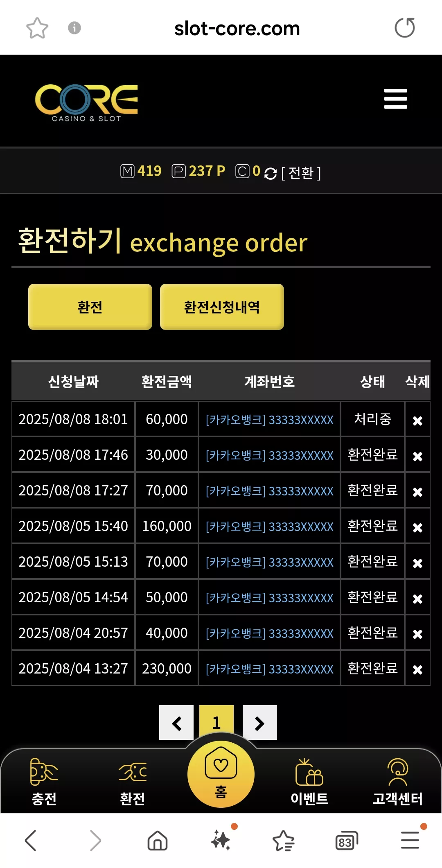Reload the page using browser refresh icon
442x868 pixels.
point(404,28)
